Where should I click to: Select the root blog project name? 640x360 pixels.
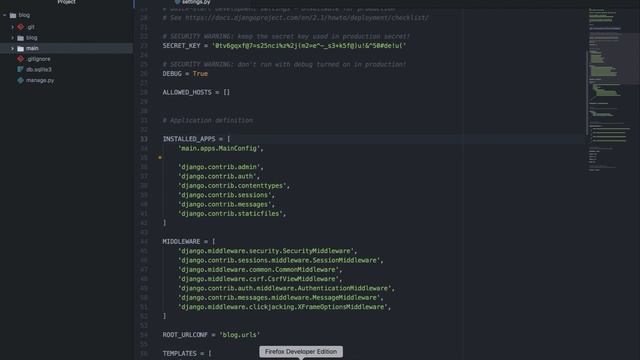click(x=24, y=15)
